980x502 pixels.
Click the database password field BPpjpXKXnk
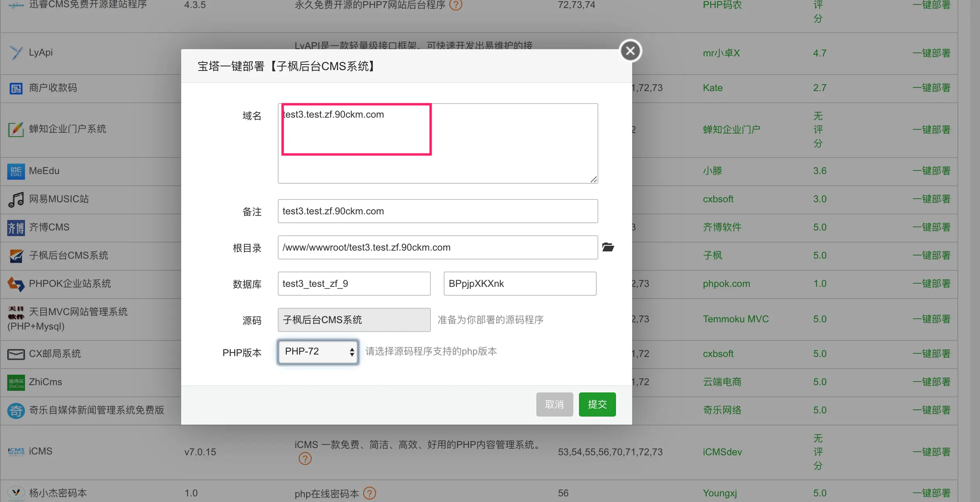(x=519, y=284)
